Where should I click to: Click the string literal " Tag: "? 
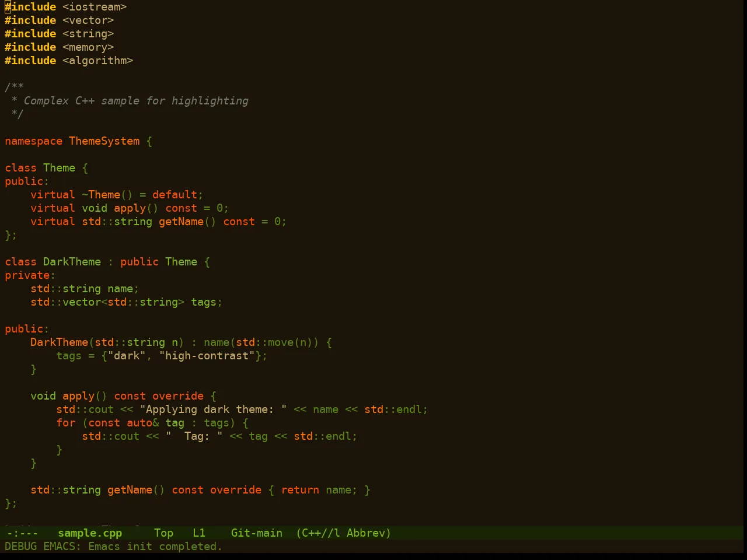click(194, 436)
